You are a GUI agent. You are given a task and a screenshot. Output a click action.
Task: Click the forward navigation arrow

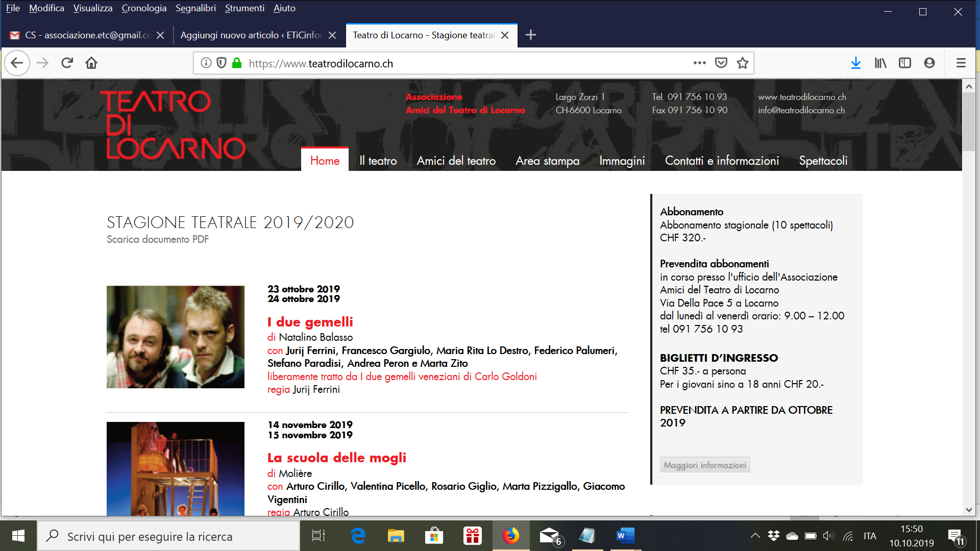tap(42, 63)
